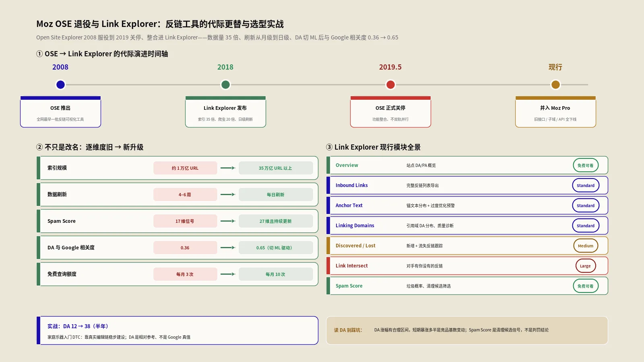The image size is (644, 362).
Task: Click the new value 每日刷新
Action: coord(276,195)
